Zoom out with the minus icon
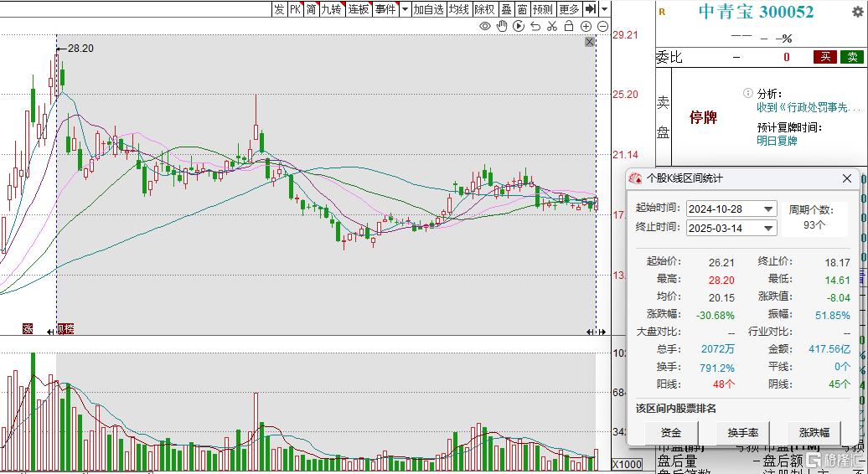Image resolution: width=868 pixels, height=474 pixels. [603, 26]
